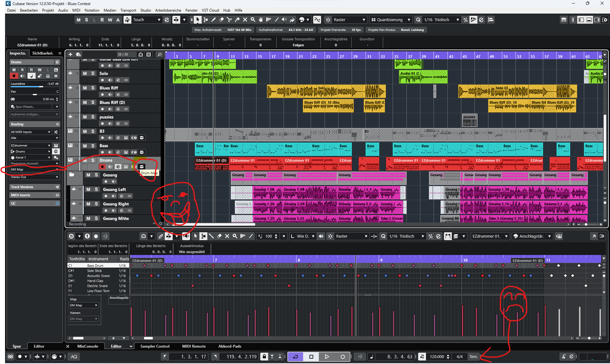610x364 pixels.
Task: Switch to the MixConsole tab
Action: (88, 346)
